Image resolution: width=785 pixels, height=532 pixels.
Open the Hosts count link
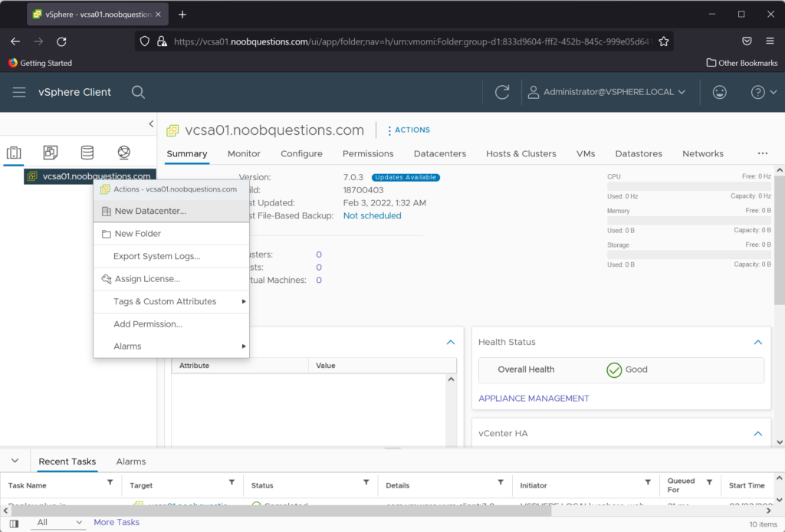[319, 268]
